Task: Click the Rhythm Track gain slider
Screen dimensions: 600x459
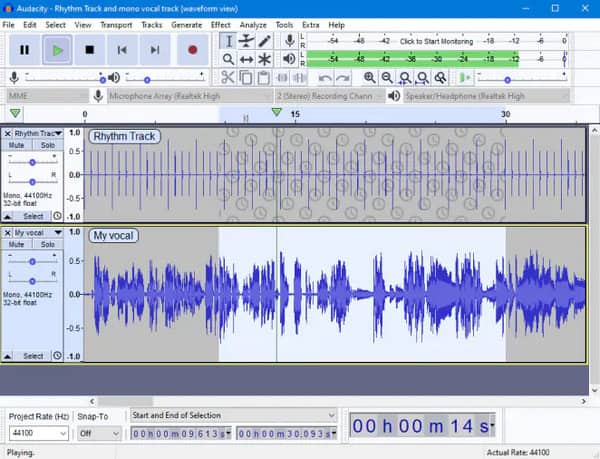Action: point(33,162)
